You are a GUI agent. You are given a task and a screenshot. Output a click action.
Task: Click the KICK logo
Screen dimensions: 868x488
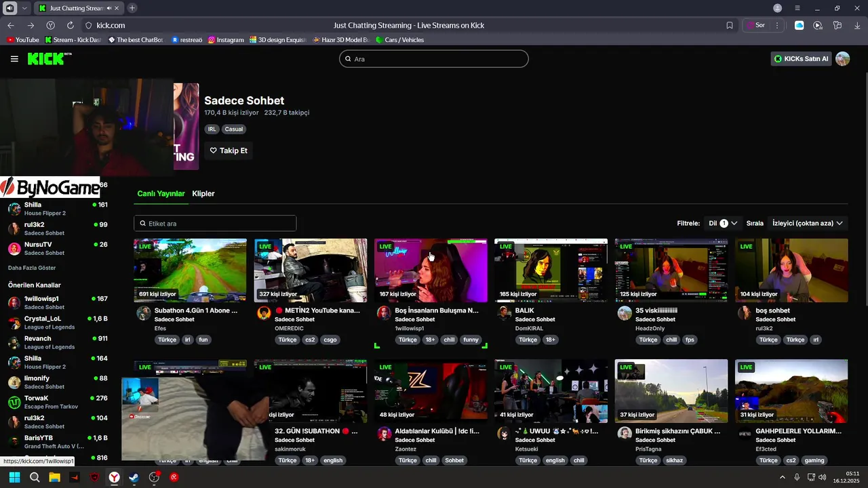(49, 59)
